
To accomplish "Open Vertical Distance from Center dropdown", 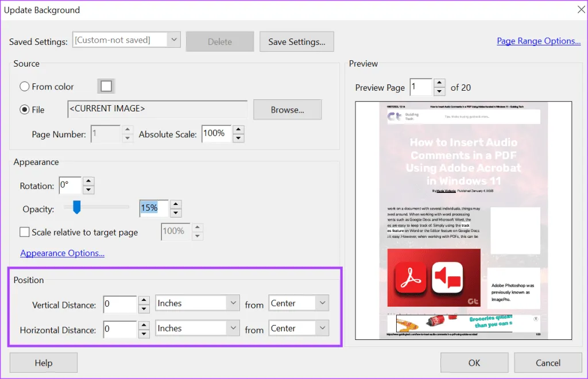I will click(322, 303).
